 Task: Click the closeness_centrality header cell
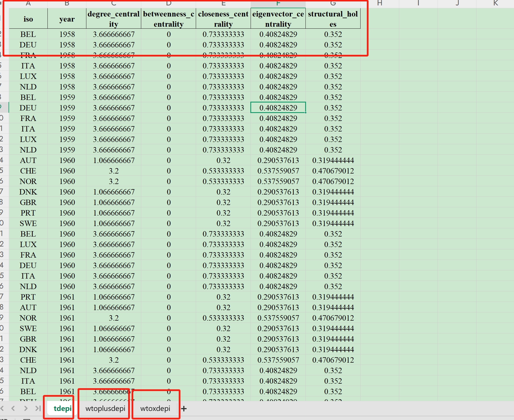[x=223, y=19]
